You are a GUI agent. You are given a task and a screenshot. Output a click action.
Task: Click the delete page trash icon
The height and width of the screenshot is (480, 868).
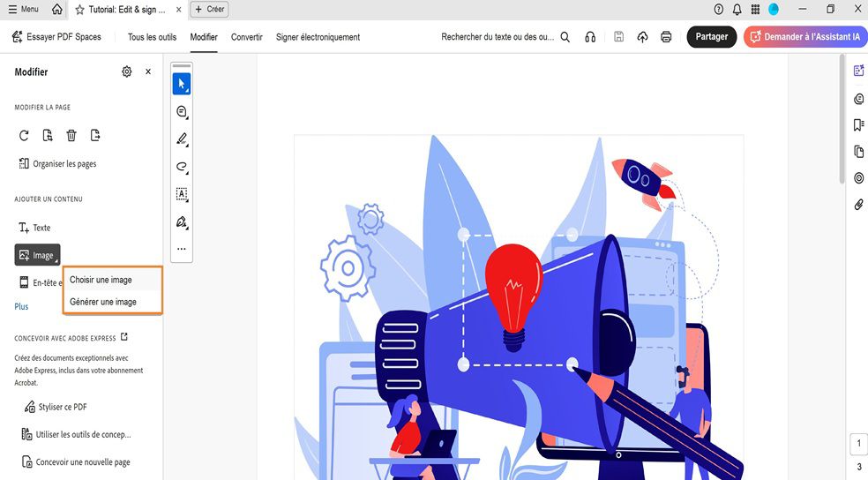(71, 136)
